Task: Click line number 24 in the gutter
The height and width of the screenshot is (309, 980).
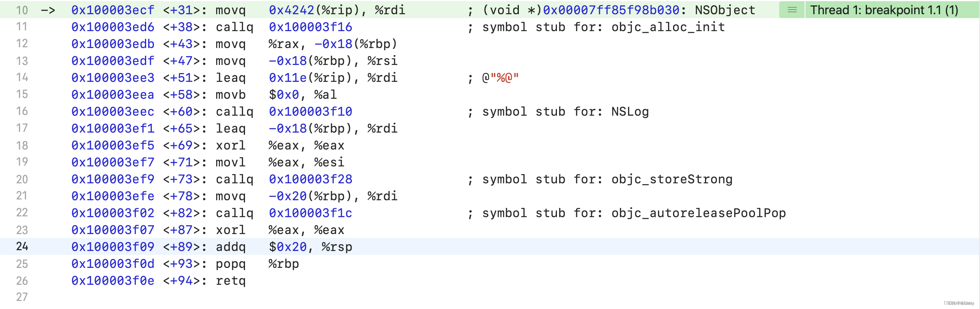Action: tap(22, 246)
